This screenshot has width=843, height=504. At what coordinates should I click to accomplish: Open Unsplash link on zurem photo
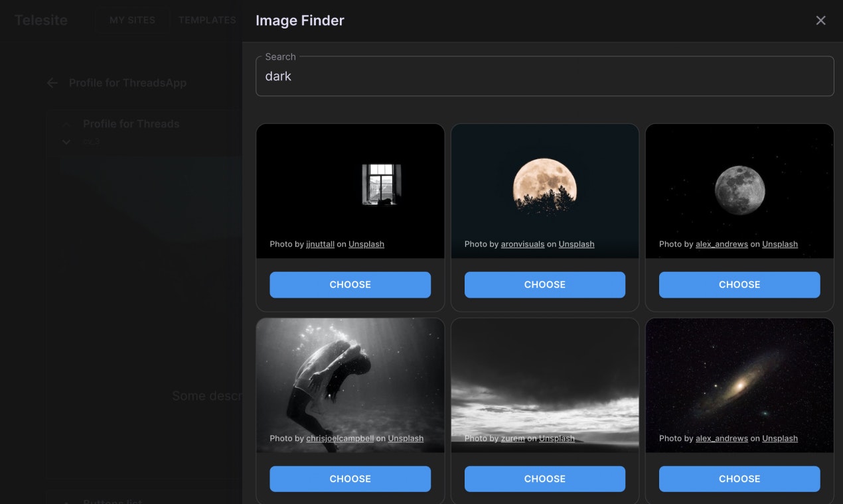[x=556, y=438]
